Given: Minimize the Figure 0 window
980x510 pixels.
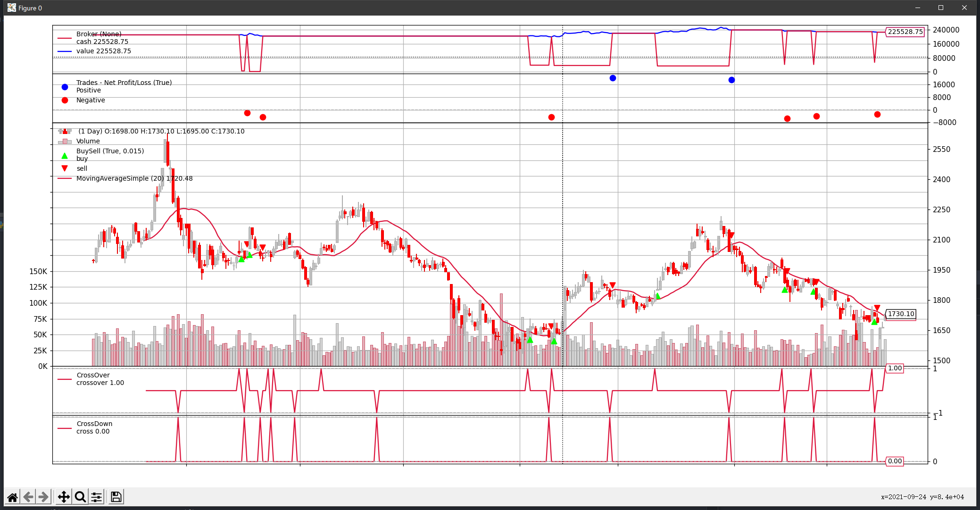Looking at the screenshot, I should pos(917,8).
